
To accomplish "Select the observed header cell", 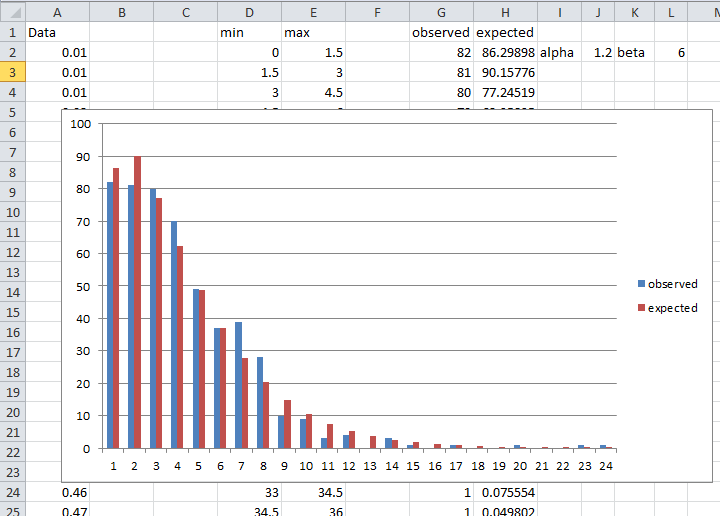I will [x=441, y=32].
